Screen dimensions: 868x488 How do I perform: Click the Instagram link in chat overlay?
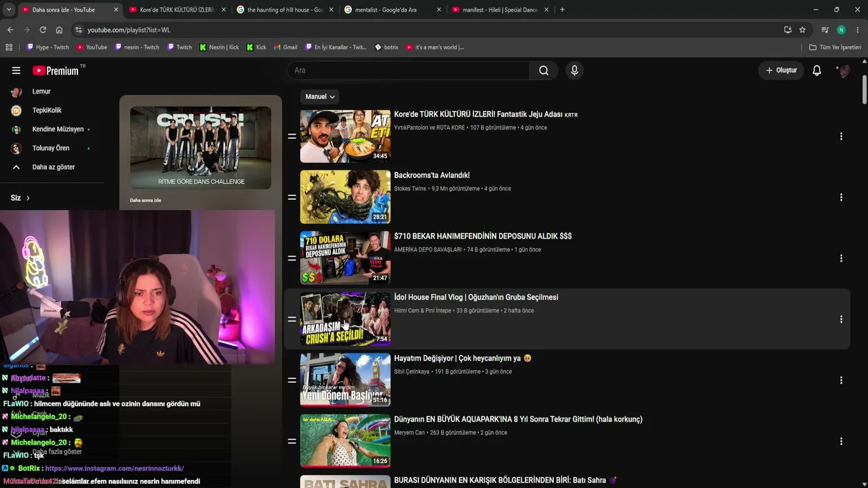click(x=115, y=468)
